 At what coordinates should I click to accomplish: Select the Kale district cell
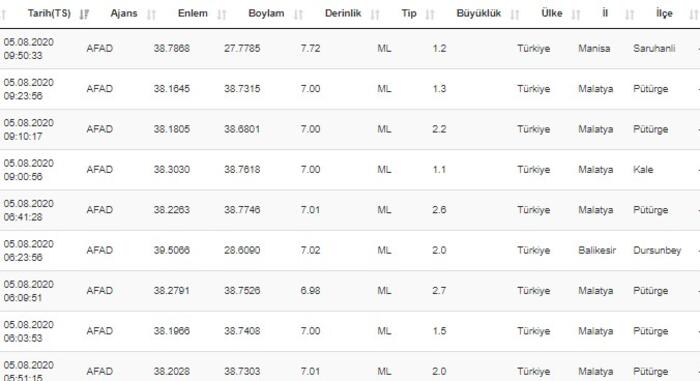click(643, 170)
